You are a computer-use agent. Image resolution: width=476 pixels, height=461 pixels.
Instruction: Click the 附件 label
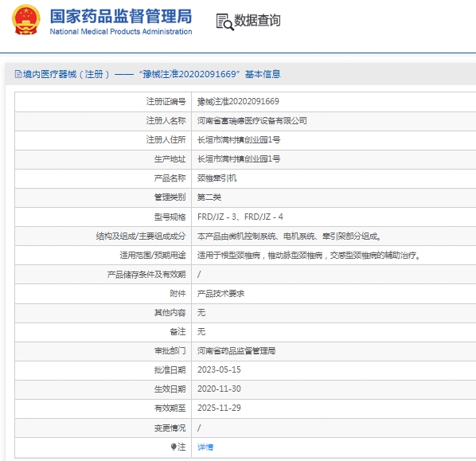click(178, 293)
